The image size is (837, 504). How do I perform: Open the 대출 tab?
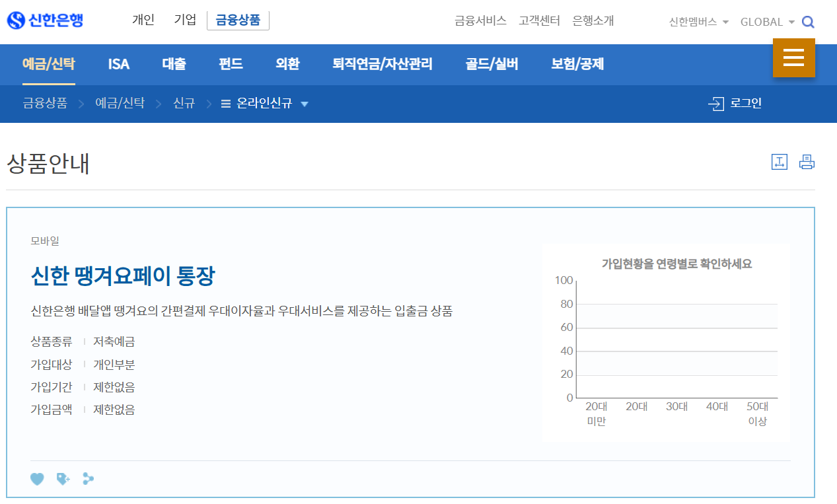coord(174,64)
